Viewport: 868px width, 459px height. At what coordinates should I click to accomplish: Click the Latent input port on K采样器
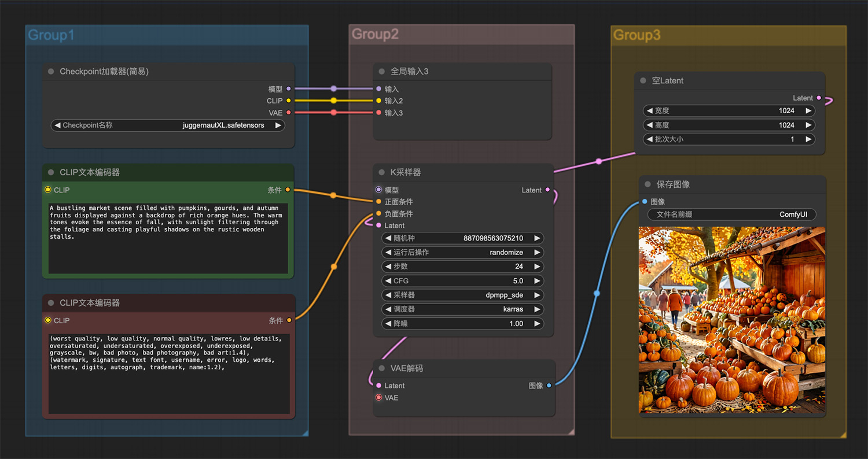pyautogui.click(x=379, y=225)
